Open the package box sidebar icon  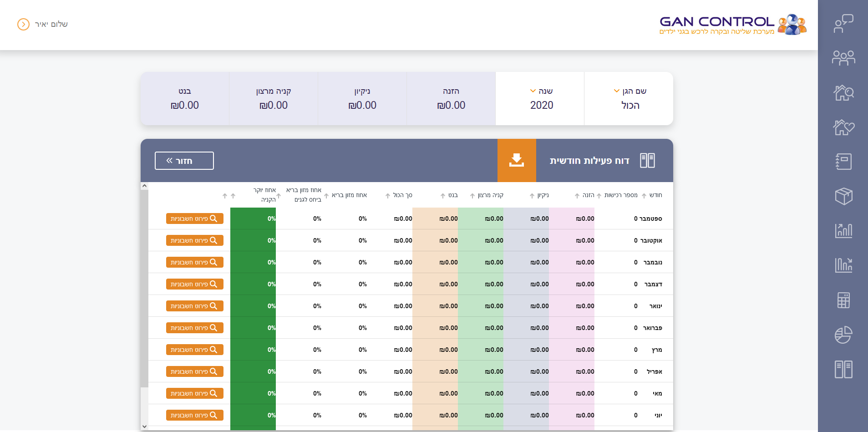pos(843,196)
